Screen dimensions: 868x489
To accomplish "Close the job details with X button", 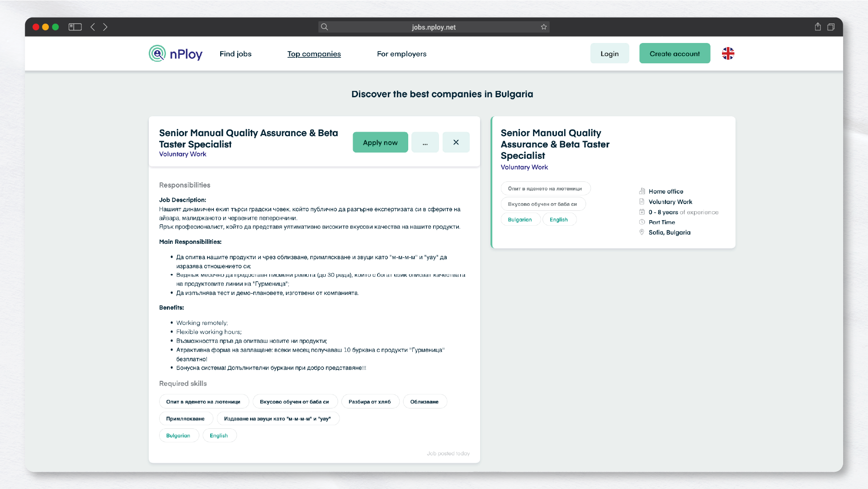I will pyautogui.click(x=456, y=142).
